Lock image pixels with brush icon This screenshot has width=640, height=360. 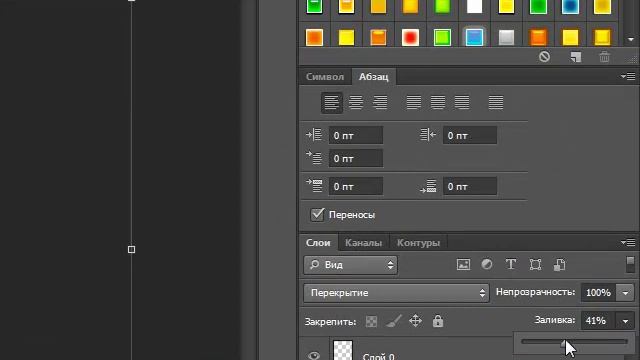[x=393, y=321]
